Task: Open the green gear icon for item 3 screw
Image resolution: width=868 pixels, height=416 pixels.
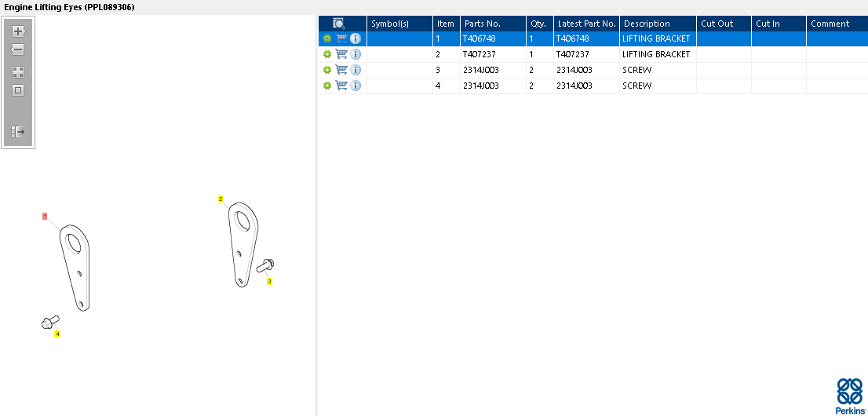Action: (327, 70)
